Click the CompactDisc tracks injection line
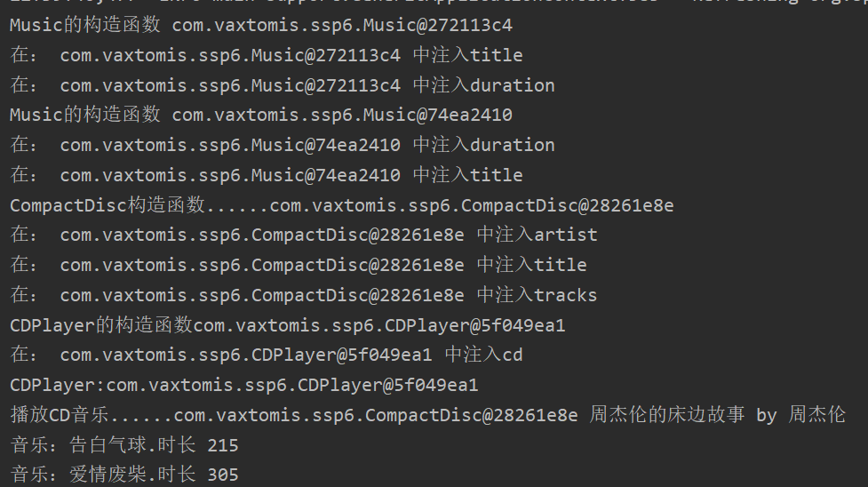 [303, 295]
